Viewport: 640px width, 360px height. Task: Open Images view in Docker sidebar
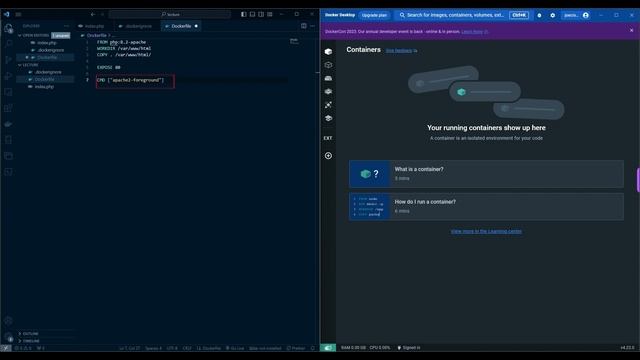(328, 65)
